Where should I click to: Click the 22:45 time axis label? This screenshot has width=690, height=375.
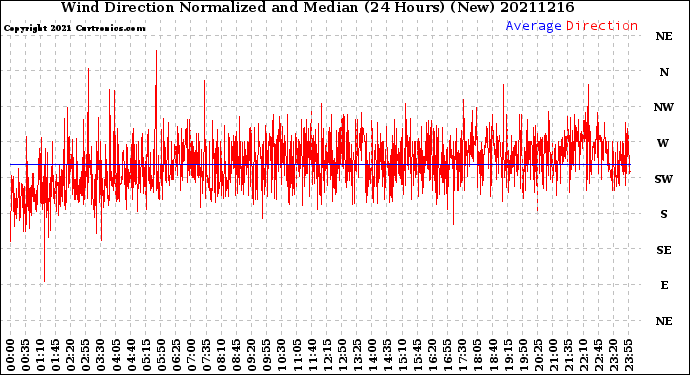(598, 355)
